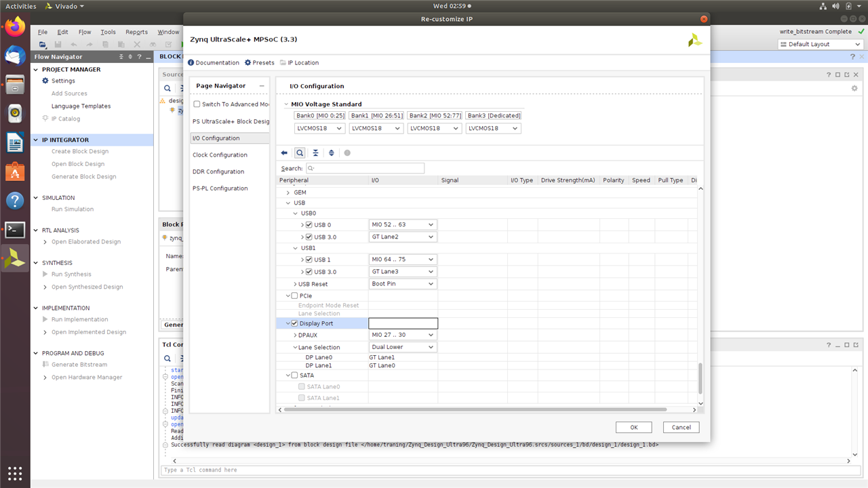Open DPAUX MIO 27 .. 30 dropdown
The height and width of the screenshot is (488, 868).
[x=403, y=335]
